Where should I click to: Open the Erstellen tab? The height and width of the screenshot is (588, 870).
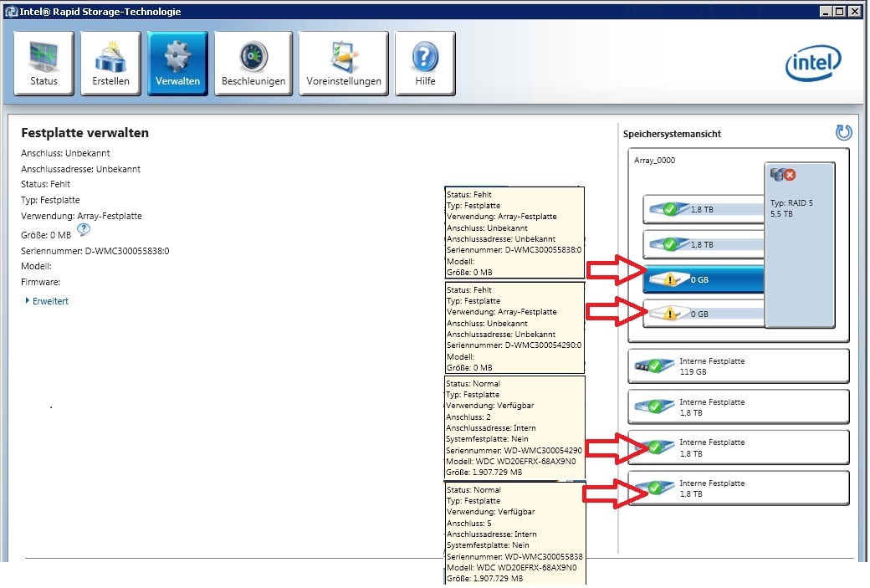point(110,64)
